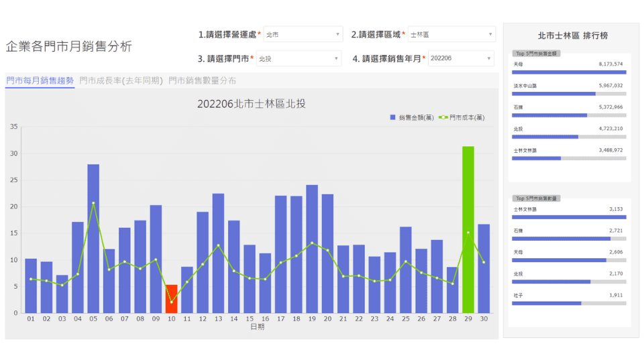Click the 石牌 sales amount progress bar
The height and width of the screenshot is (362, 644).
pyautogui.click(x=569, y=115)
